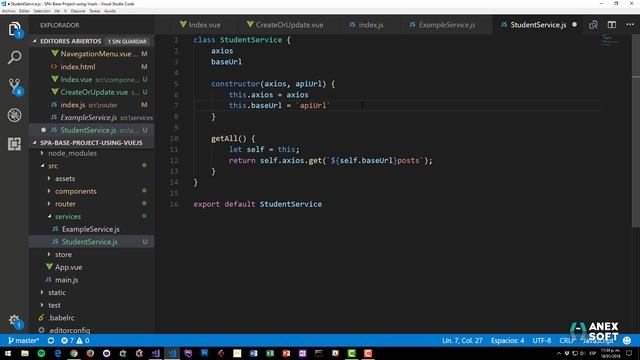Switch to ExampleService.js tab

pos(442,25)
